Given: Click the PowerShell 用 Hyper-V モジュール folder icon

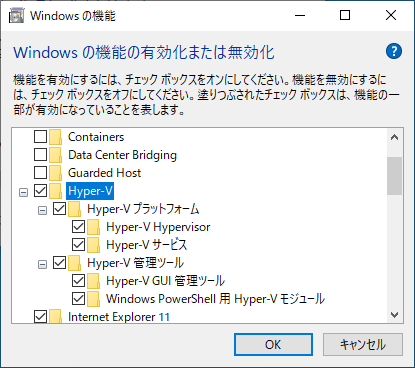Looking at the screenshot, I should coord(93,299).
